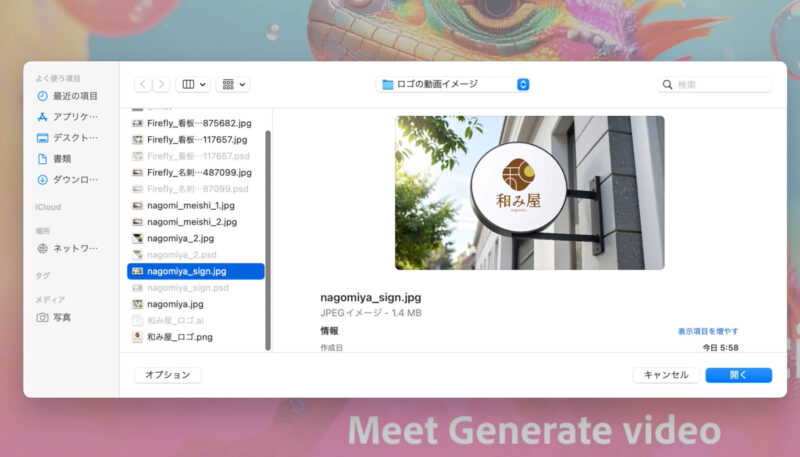Select file Firefly_看板…117657.jpg

coord(196,139)
